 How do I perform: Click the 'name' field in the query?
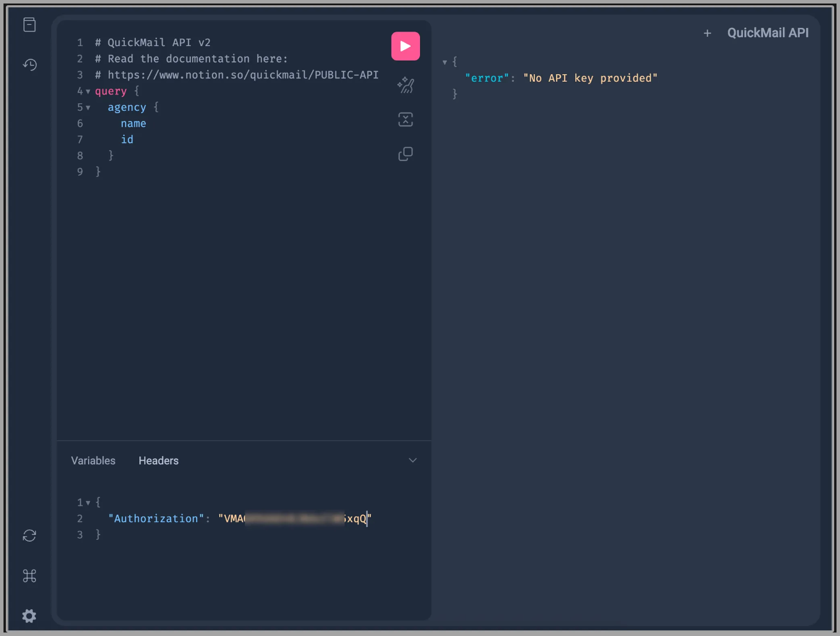tap(134, 124)
